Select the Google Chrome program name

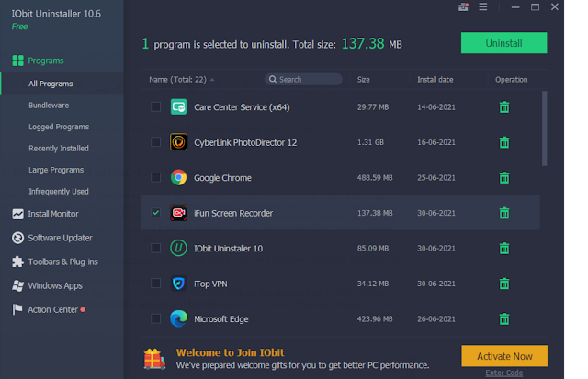pyautogui.click(x=222, y=178)
